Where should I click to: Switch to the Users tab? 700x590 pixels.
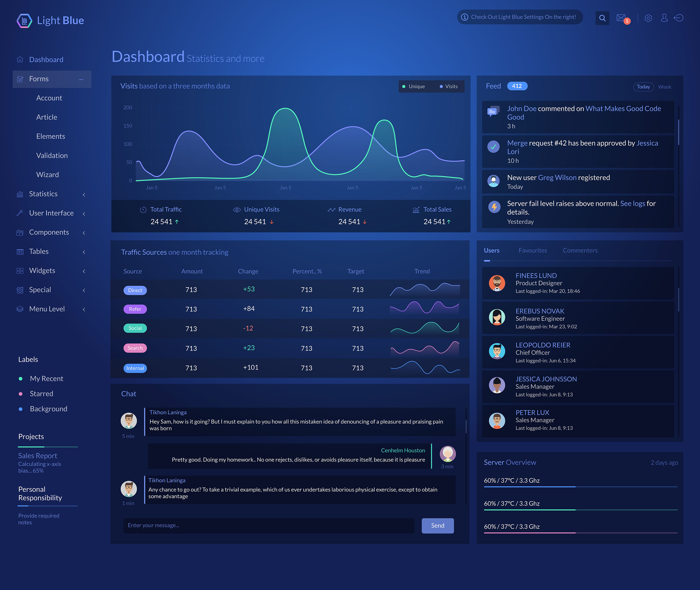[x=492, y=251]
